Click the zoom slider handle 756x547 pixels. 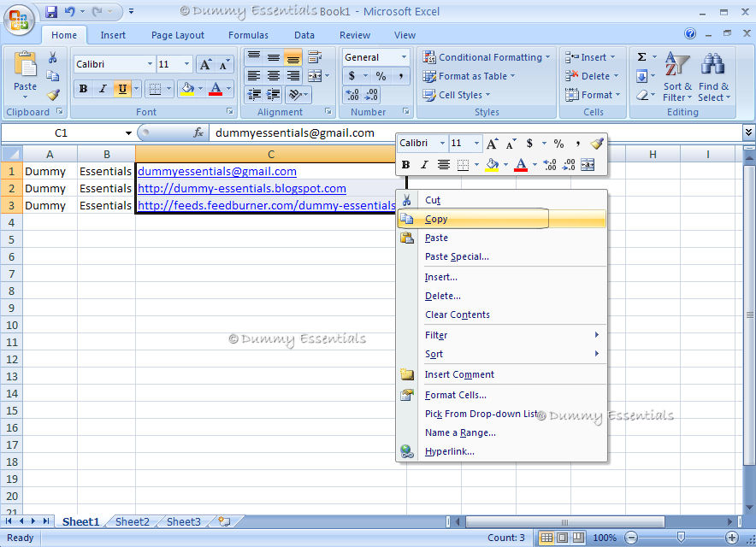[x=681, y=538]
